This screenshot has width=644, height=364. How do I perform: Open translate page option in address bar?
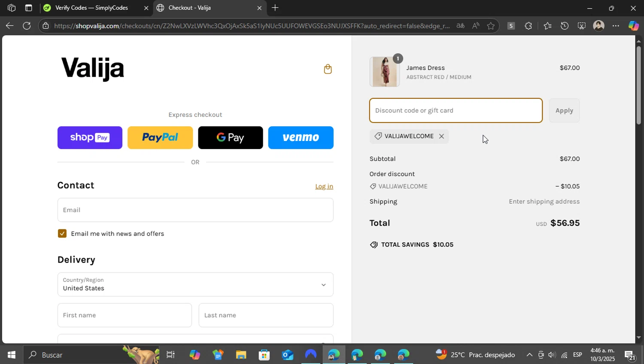click(x=460, y=26)
